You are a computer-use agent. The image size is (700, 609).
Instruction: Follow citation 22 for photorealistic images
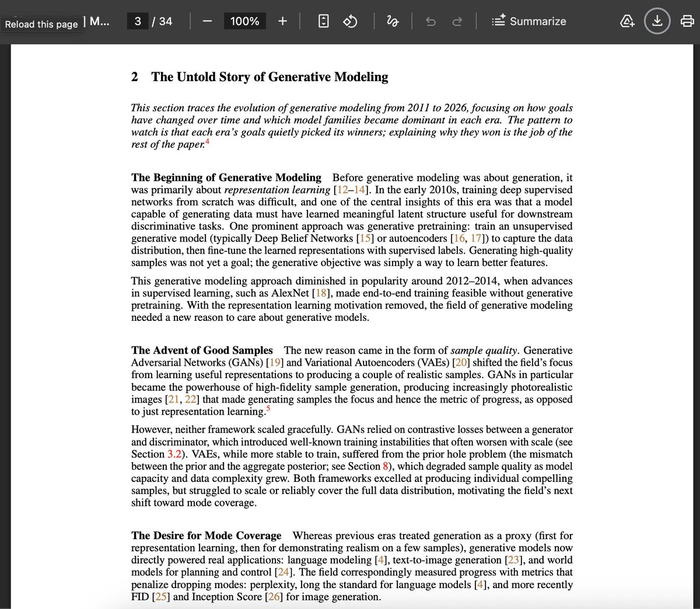pyautogui.click(x=191, y=399)
